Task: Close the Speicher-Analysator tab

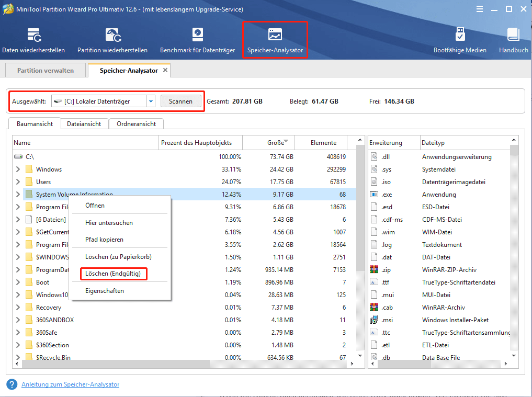Action: [x=165, y=70]
